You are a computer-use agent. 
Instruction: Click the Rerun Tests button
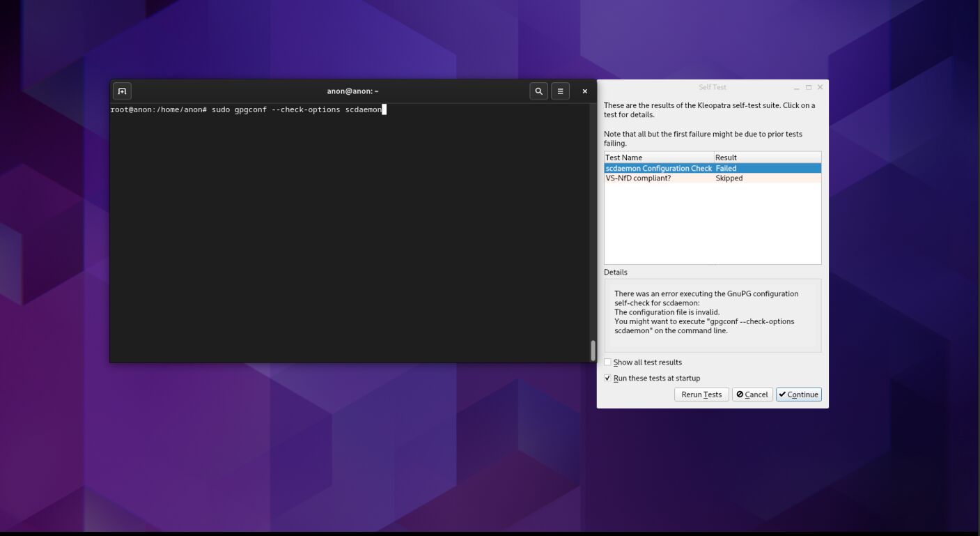coord(701,395)
